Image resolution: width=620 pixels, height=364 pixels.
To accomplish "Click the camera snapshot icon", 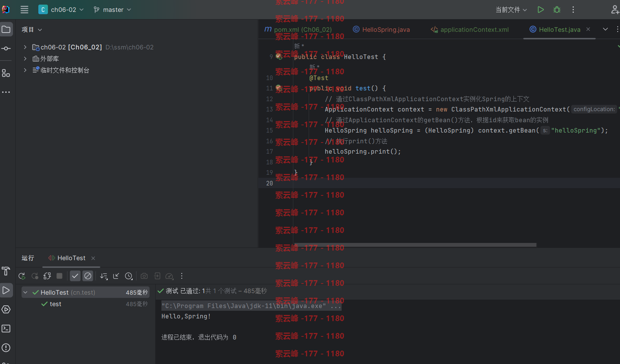I will click(144, 276).
